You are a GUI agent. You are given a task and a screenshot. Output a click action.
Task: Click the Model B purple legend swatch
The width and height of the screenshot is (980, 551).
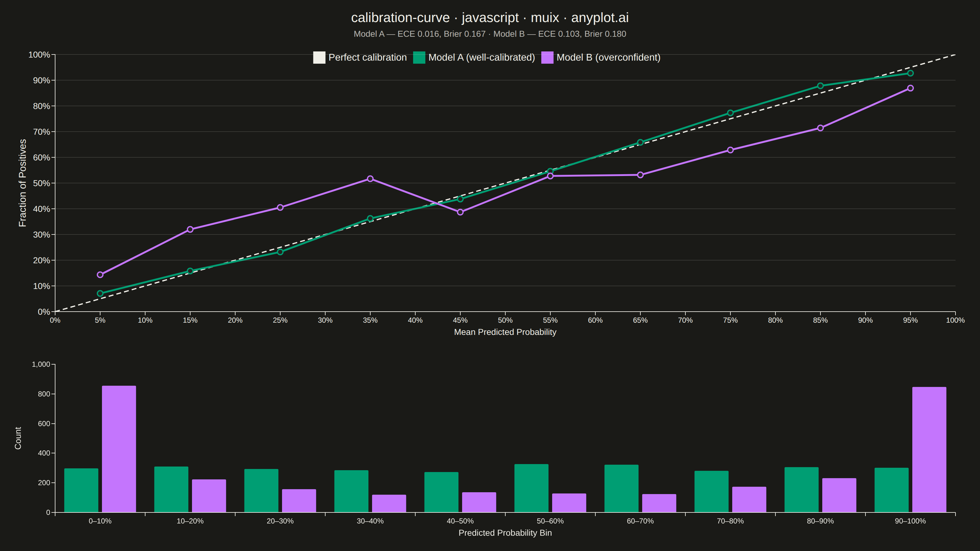coord(548,58)
